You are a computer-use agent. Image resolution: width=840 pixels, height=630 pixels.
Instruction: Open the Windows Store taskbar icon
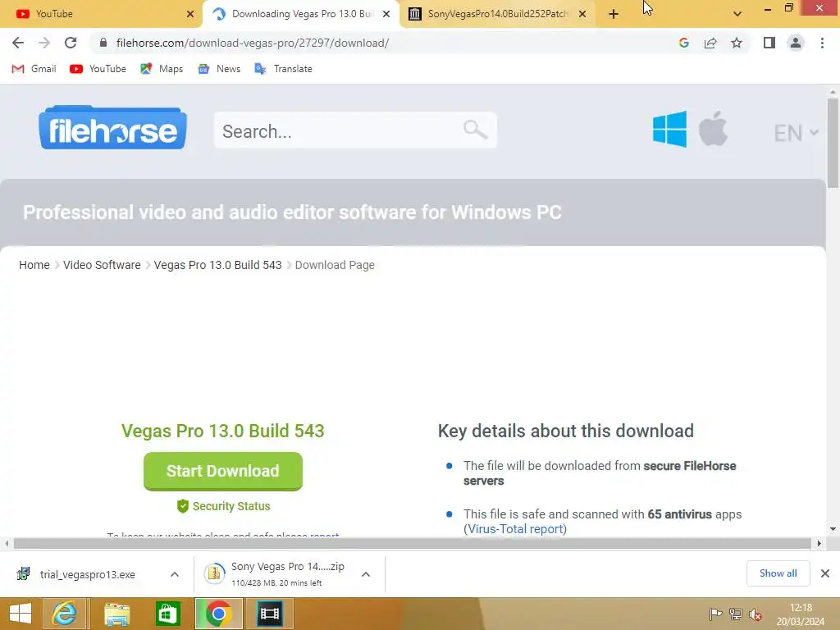(167, 614)
